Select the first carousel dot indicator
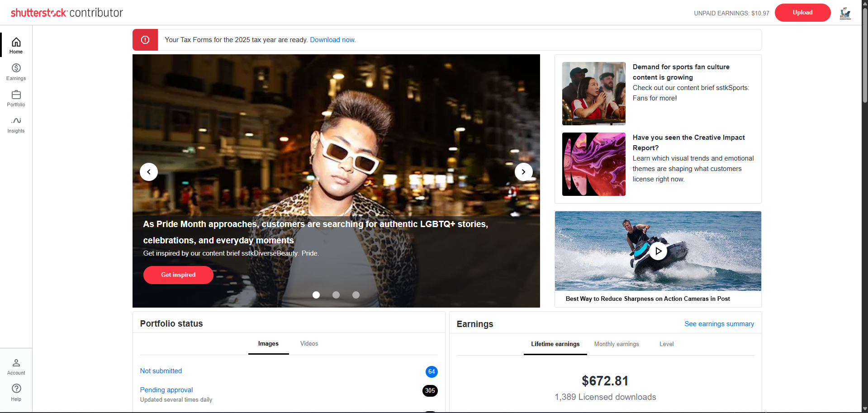The height and width of the screenshot is (413, 868). tap(316, 295)
